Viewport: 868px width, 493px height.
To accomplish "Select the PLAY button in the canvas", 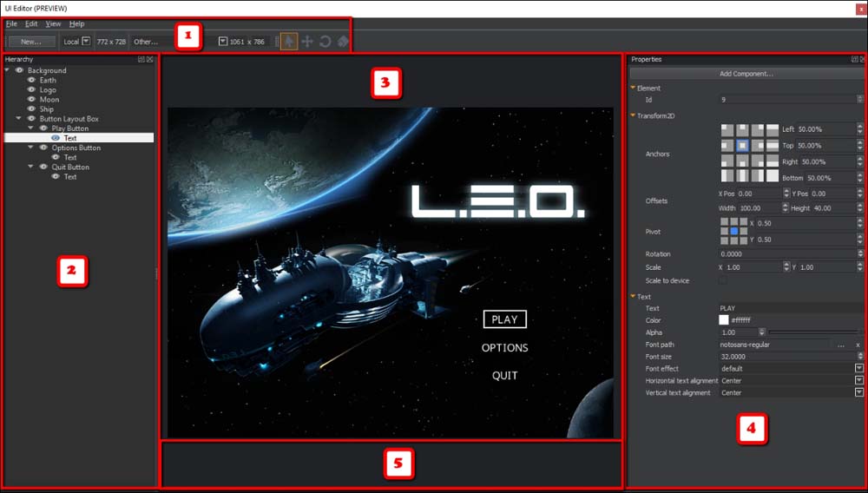I will pos(504,319).
